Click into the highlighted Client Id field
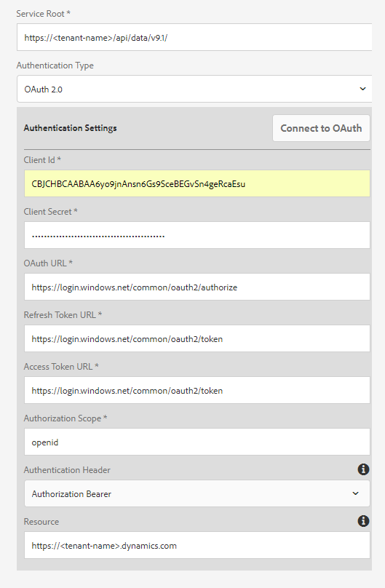Screen dimensions: 385x588 point(197,183)
